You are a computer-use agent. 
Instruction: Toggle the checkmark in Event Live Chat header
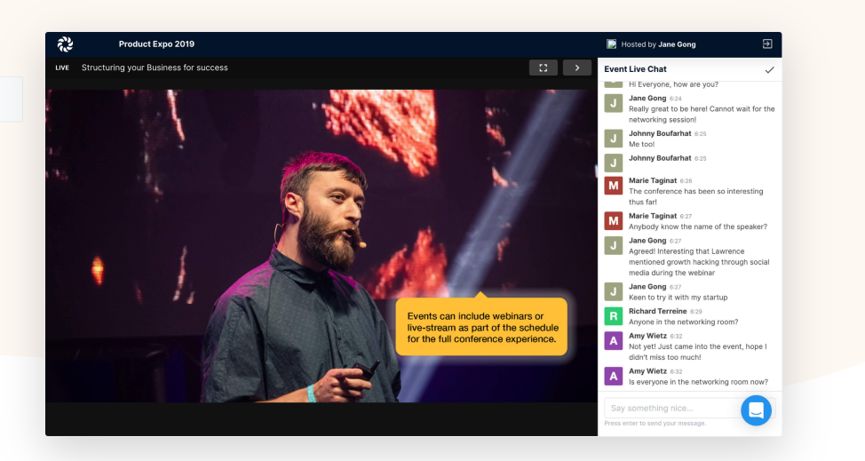768,70
